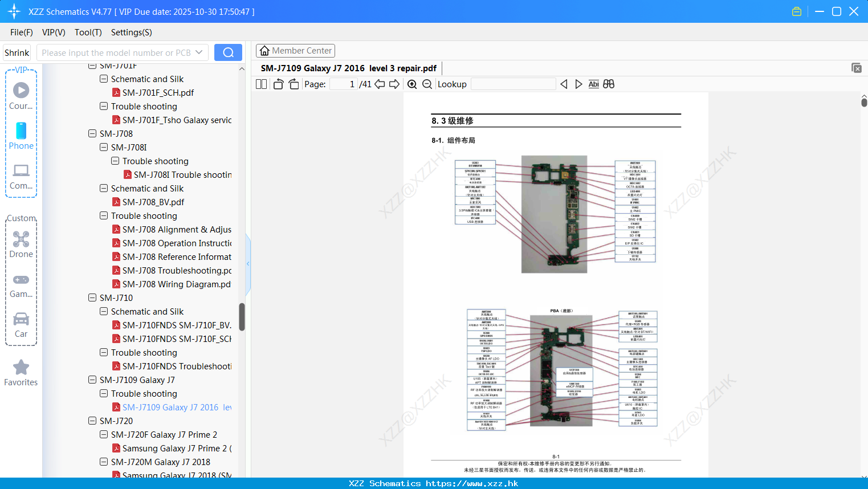Click the page number field
Screen dimensions: 868x489
[344, 84]
